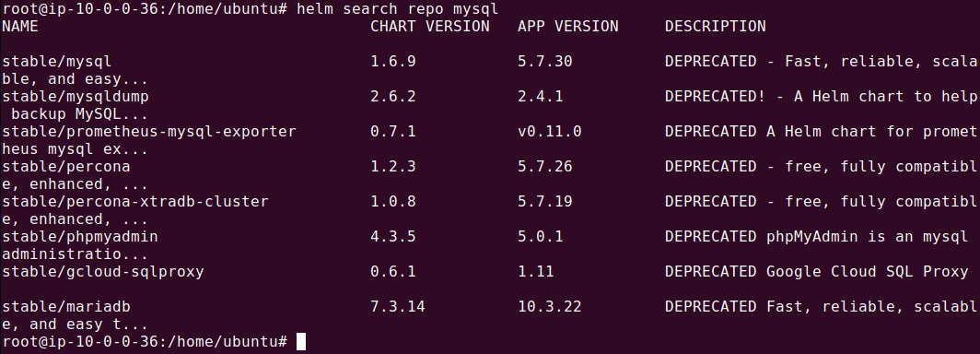
Task: Click app version 1.11
Action: 536,271
